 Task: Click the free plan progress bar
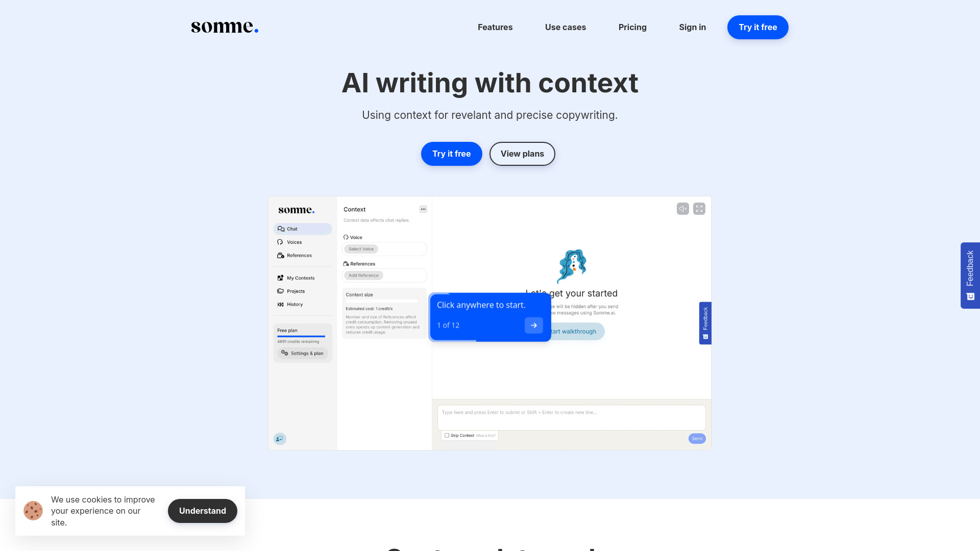(x=301, y=336)
